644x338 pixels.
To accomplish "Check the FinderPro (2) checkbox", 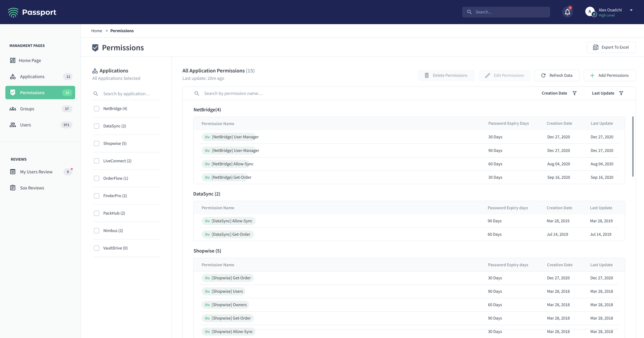I will tap(97, 196).
